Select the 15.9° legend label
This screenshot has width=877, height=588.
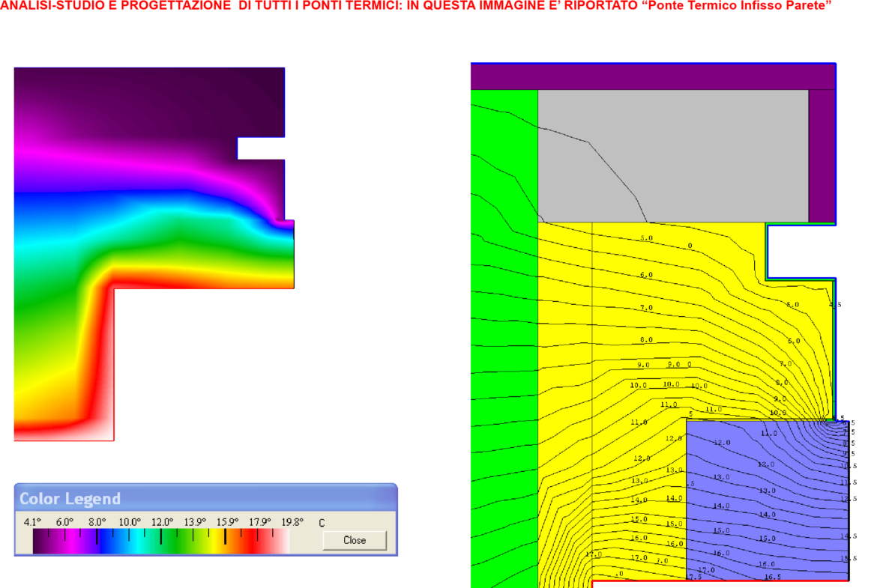[228, 522]
